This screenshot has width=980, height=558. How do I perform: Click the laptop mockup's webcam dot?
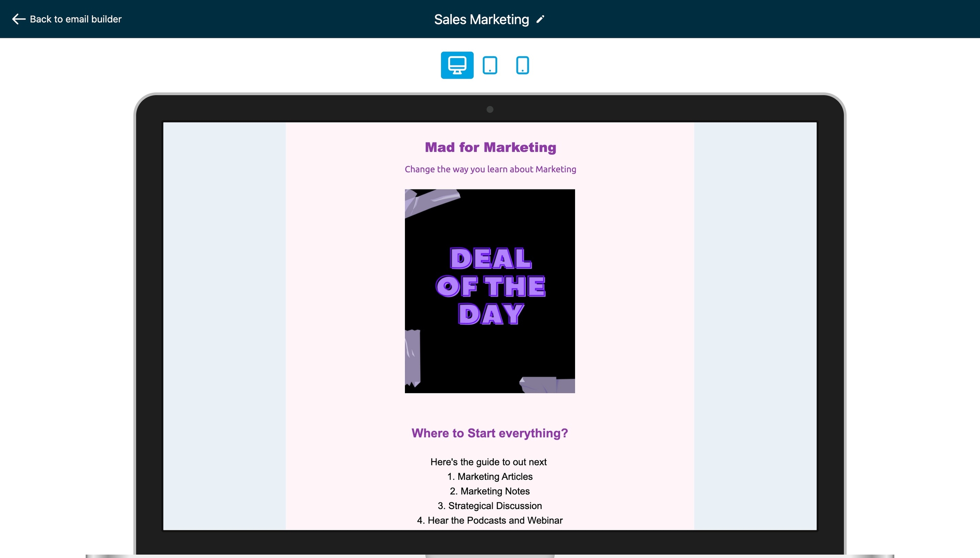pyautogui.click(x=490, y=110)
